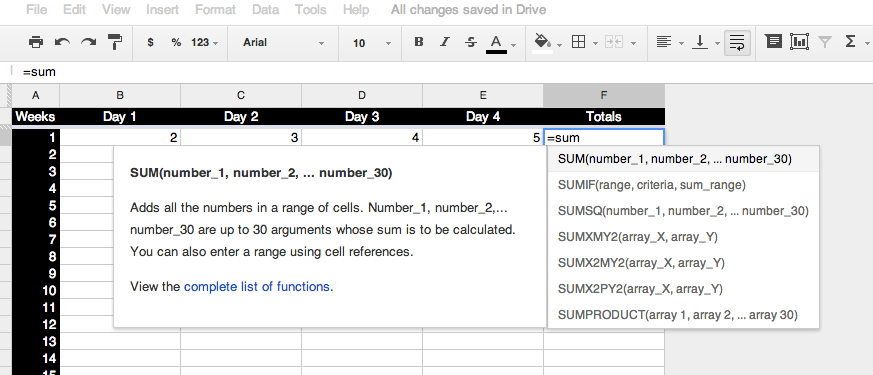Click the formula bar containing =sum
This screenshot has width=873, height=375.
tap(443, 72)
